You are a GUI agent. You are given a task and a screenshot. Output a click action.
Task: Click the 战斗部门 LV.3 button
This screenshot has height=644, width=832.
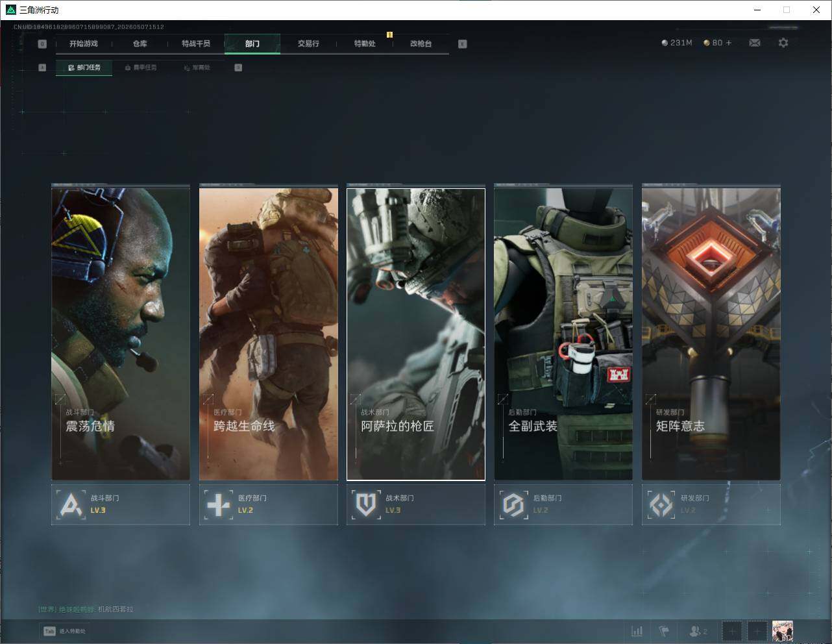click(121, 504)
